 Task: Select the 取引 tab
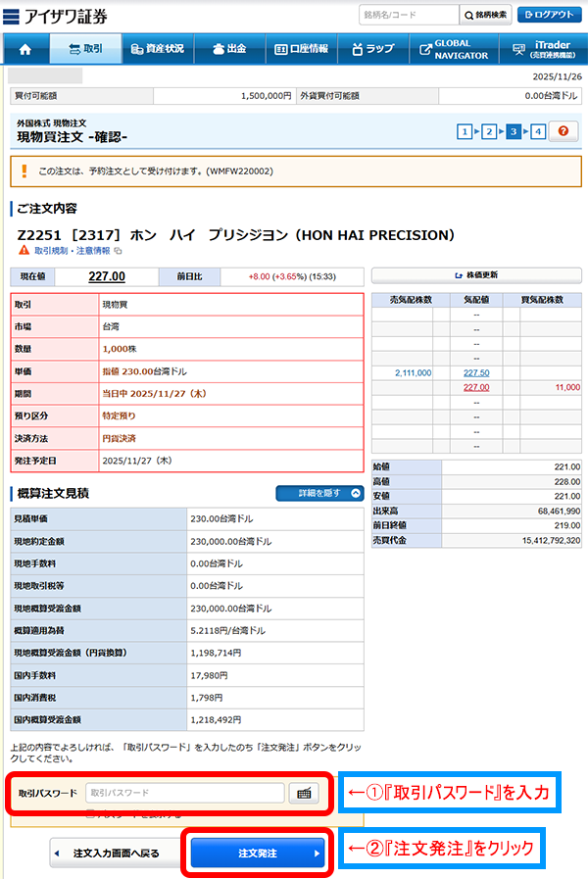point(86,49)
